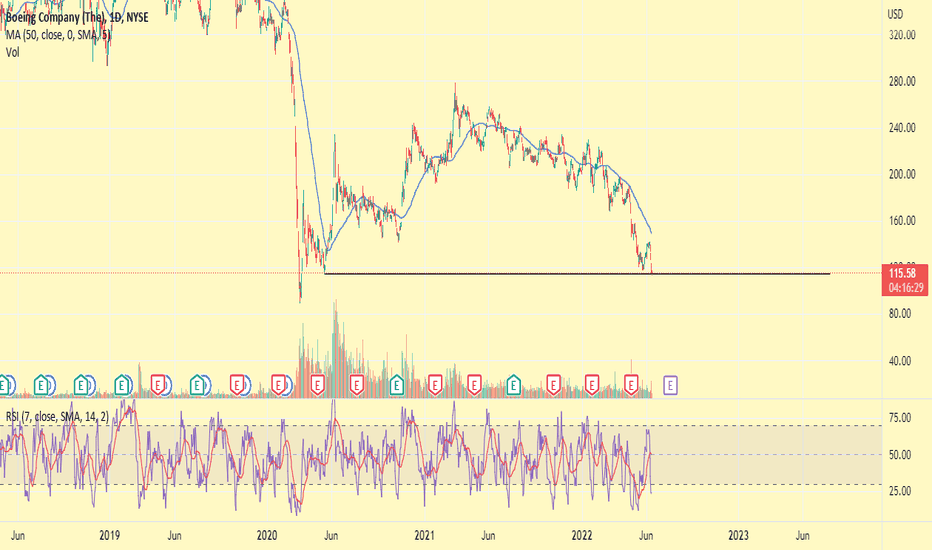Screen dimensions: 932x550
Task: Open the April 2022 red earnings marker
Action: [x=631, y=385]
